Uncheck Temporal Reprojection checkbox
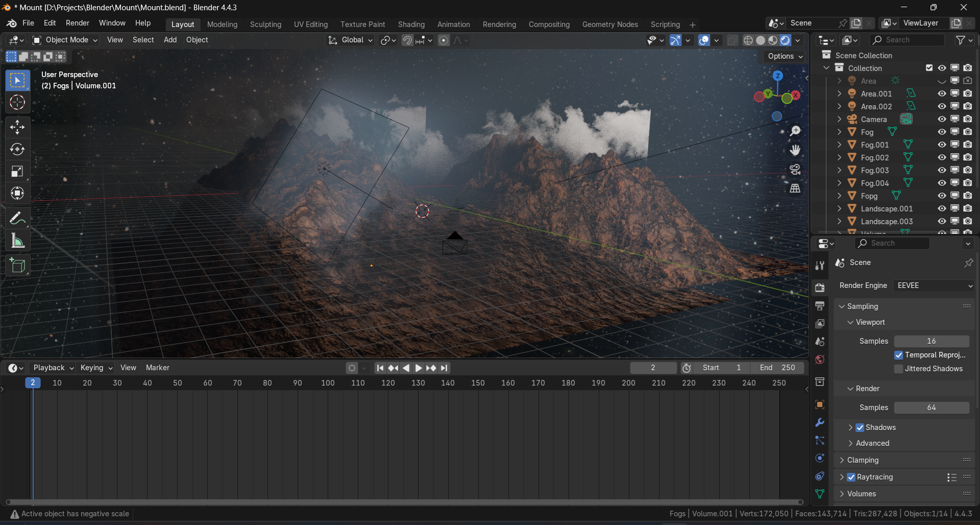Viewport: 980px width, 525px height. tap(899, 355)
